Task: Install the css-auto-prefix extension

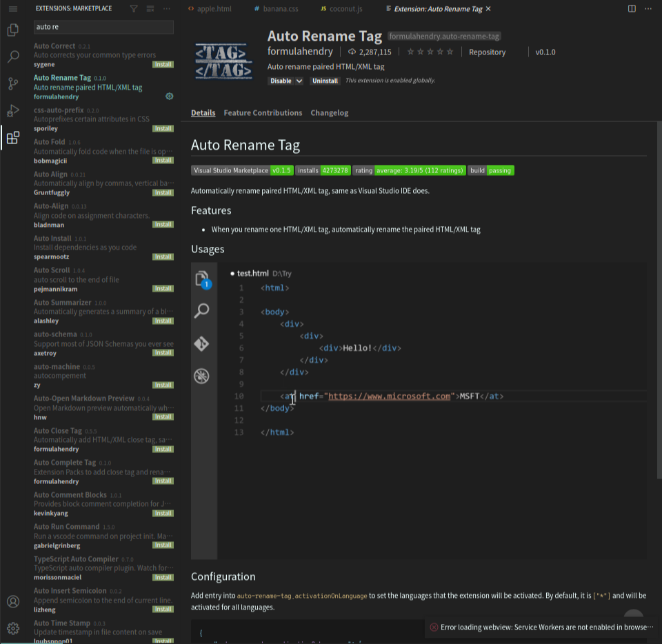Action: click(x=163, y=129)
